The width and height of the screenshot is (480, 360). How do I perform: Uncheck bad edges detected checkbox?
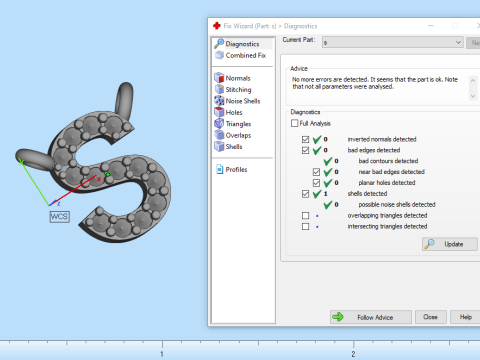(305, 150)
